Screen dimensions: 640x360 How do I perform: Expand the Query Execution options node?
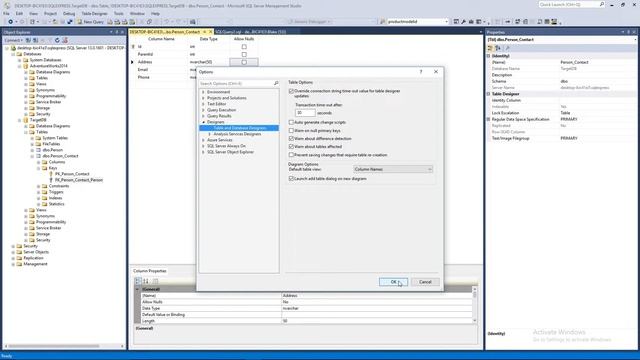pyautogui.click(x=203, y=110)
